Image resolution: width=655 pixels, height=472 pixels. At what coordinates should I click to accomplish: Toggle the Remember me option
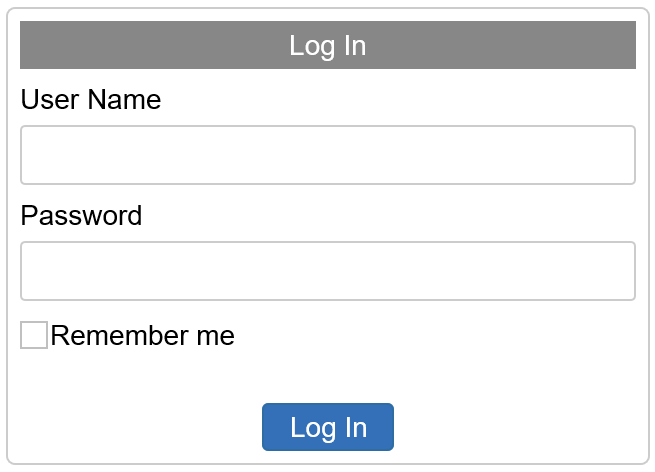[x=34, y=335]
